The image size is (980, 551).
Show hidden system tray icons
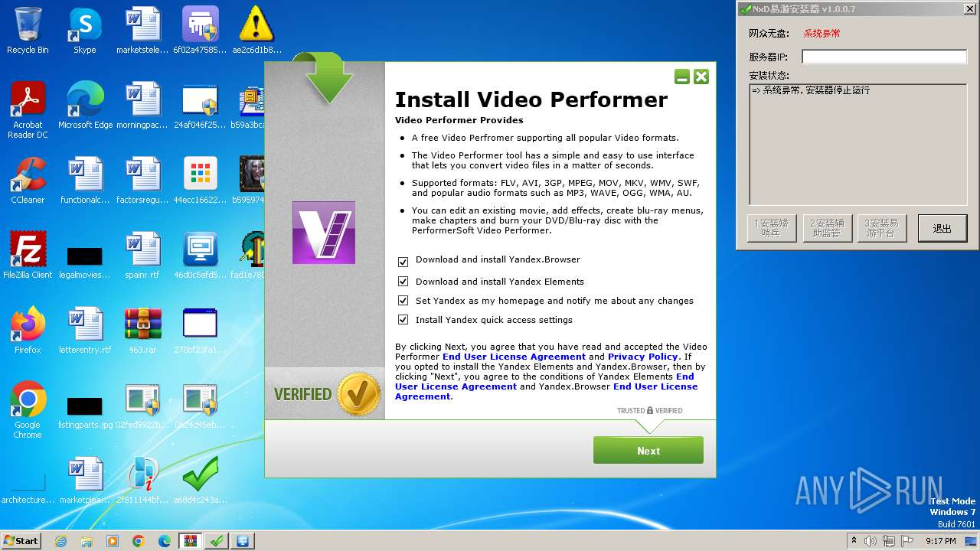click(854, 540)
